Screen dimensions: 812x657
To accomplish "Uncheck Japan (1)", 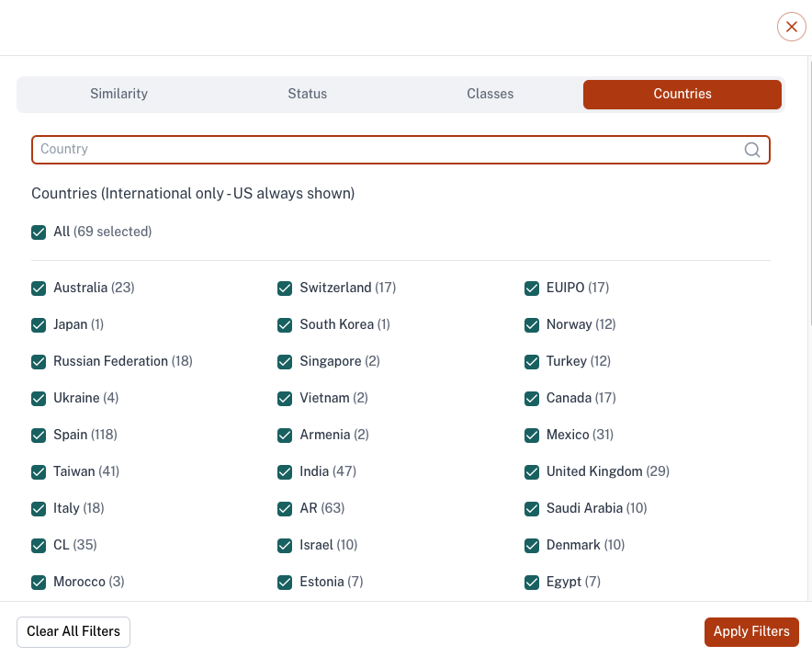I will [39, 325].
